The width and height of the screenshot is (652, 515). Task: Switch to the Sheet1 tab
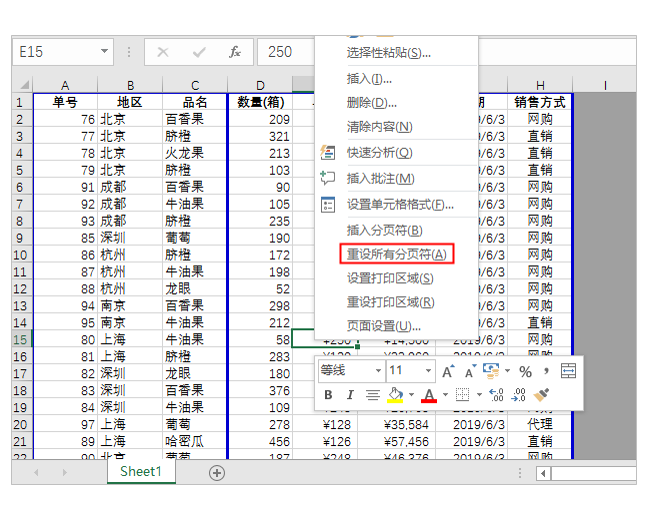click(141, 472)
